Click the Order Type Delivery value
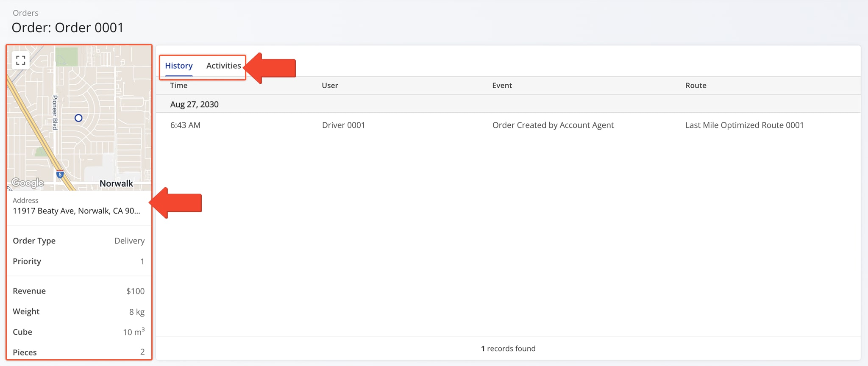The width and height of the screenshot is (868, 366). (x=129, y=241)
